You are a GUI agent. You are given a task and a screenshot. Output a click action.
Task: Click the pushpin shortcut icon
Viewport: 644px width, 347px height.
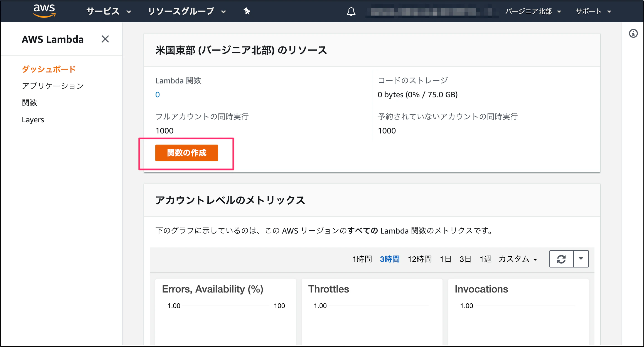(247, 11)
